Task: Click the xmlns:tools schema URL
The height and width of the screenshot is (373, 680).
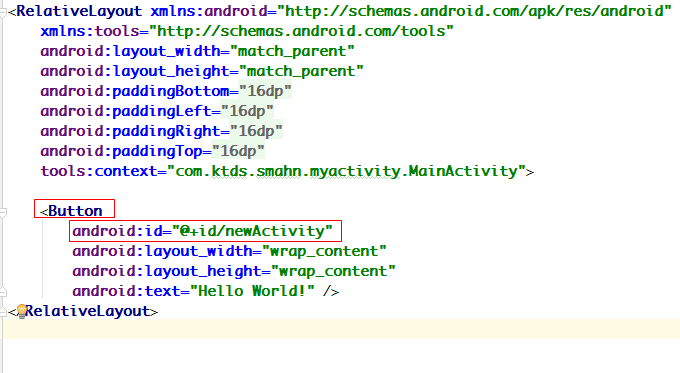Action: tap(301, 31)
